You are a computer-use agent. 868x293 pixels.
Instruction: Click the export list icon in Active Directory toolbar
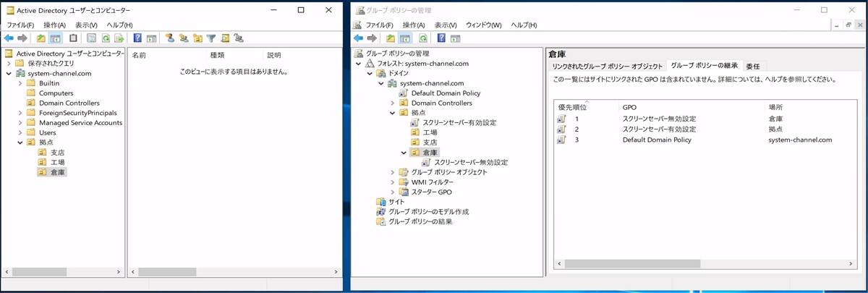pyautogui.click(x=119, y=38)
